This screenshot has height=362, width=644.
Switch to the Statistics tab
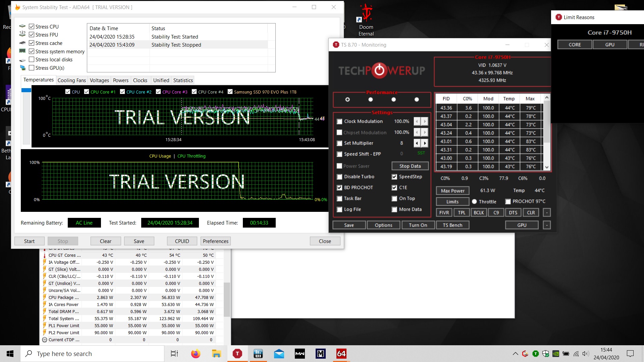pyautogui.click(x=183, y=80)
